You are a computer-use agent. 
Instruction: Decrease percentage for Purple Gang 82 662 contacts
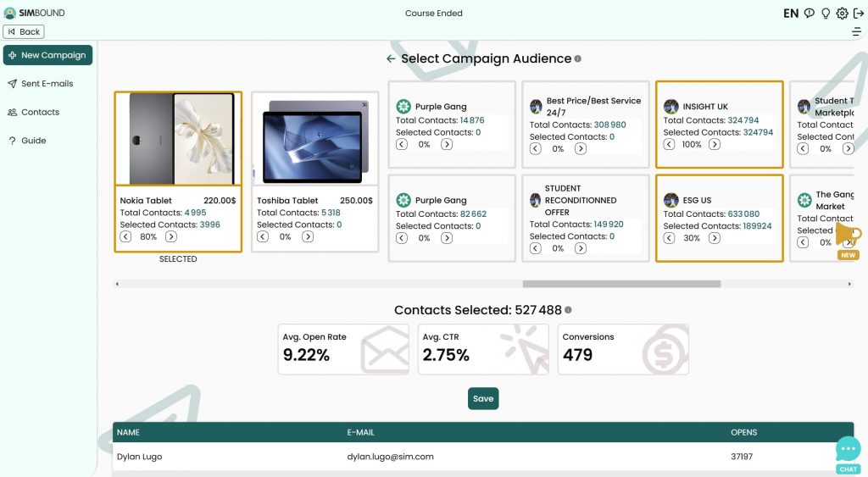(x=401, y=238)
